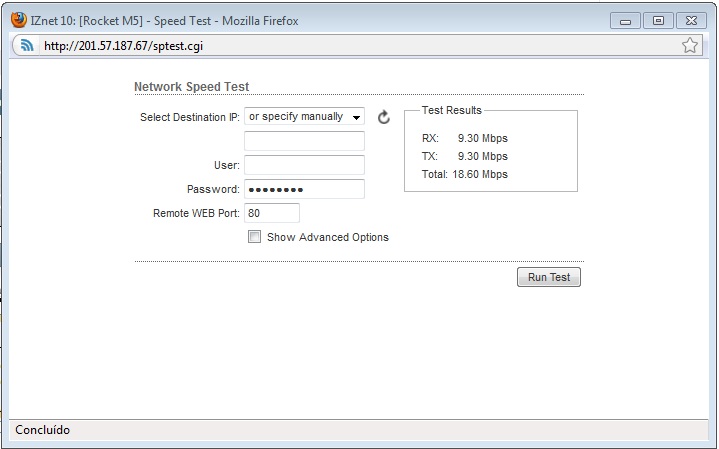Click into the Password field
The height and width of the screenshot is (449, 719).
pyautogui.click(x=304, y=189)
